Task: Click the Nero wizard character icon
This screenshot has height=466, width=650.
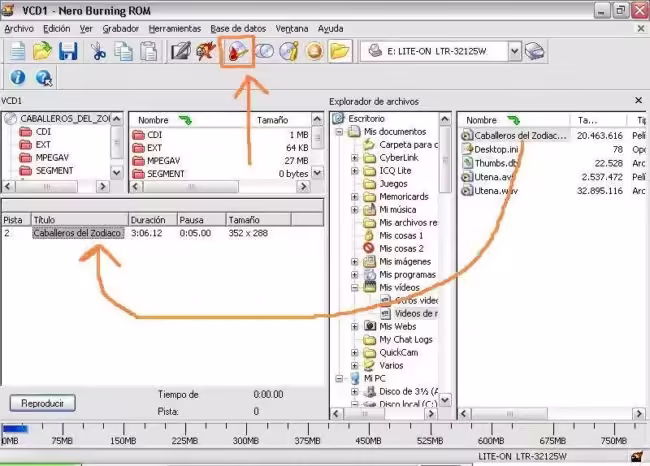Action: pos(206,51)
